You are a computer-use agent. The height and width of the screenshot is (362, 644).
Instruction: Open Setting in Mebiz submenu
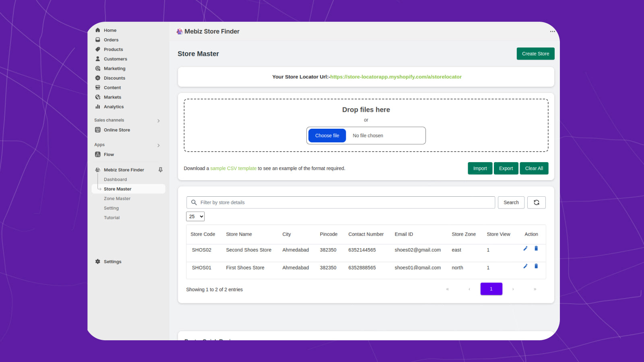[111, 208]
